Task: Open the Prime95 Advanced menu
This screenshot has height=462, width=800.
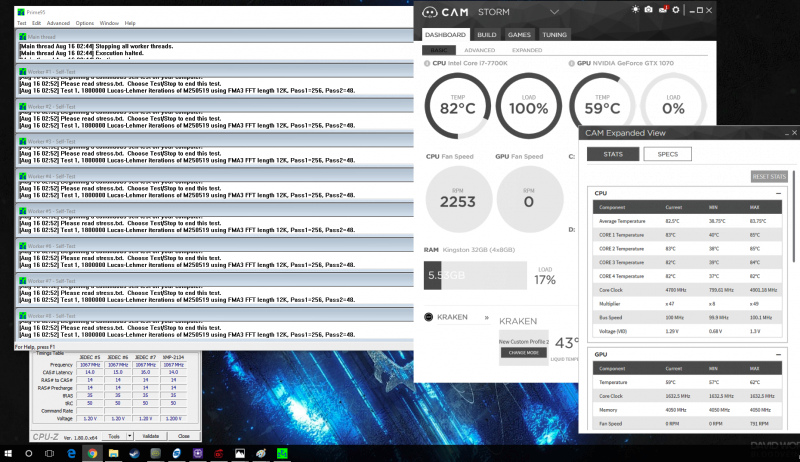Action: tap(58, 23)
